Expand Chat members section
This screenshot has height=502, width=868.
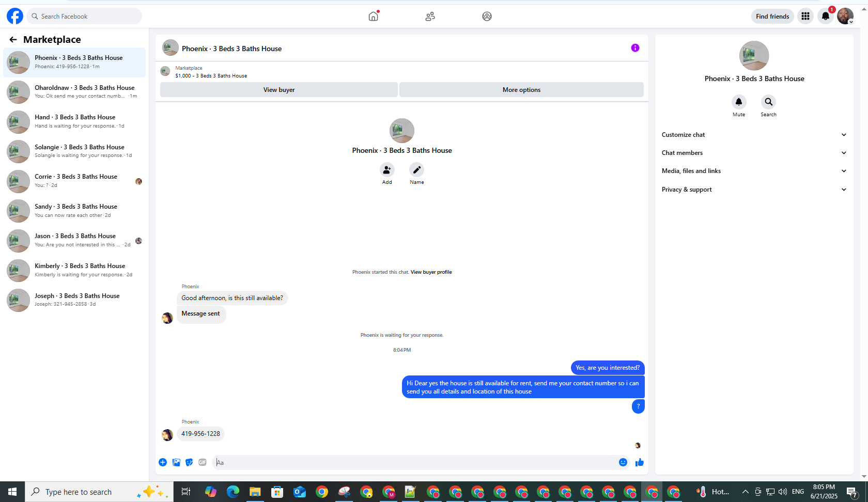tap(754, 153)
